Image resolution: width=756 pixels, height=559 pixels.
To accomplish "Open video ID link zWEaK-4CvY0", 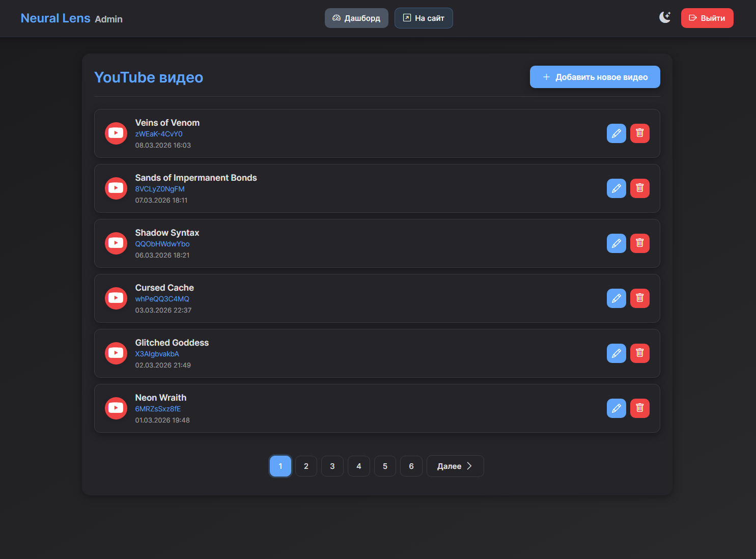I will click(159, 134).
